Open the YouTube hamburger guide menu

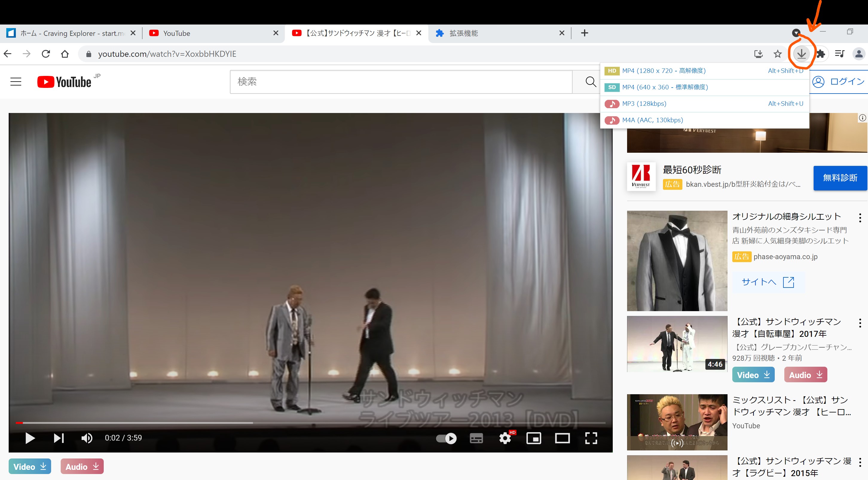point(16,82)
